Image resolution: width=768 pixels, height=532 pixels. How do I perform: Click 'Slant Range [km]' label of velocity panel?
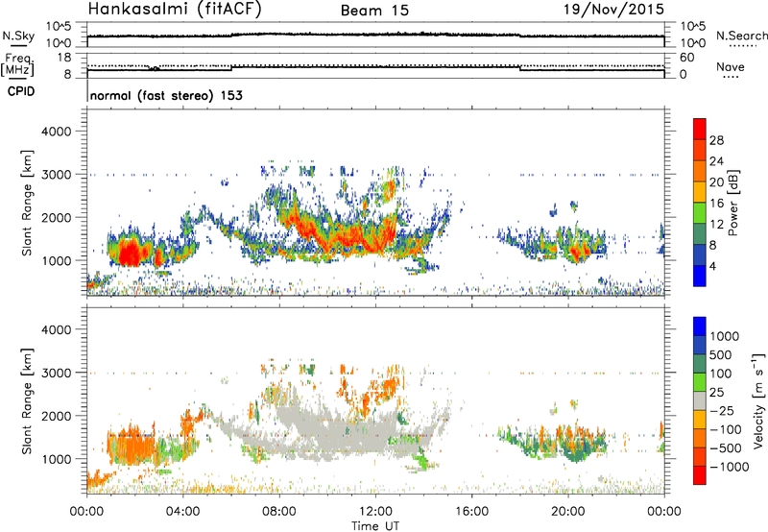tap(27, 401)
